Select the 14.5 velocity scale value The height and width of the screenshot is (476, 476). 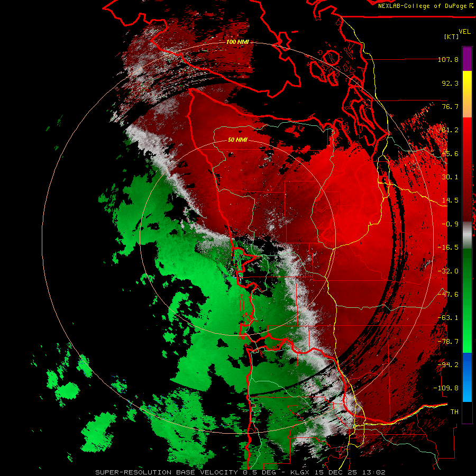(x=450, y=200)
